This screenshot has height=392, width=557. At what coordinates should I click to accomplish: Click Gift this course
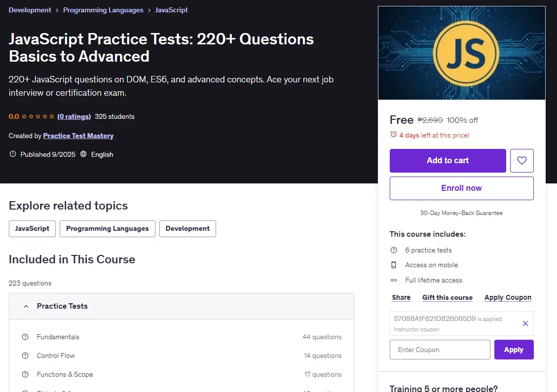447,297
